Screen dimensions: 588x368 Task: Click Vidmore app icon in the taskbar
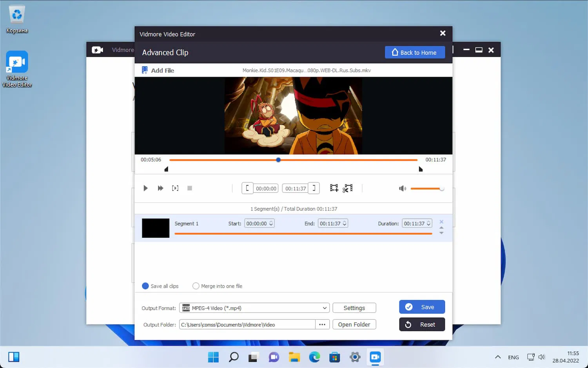tap(375, 357)
